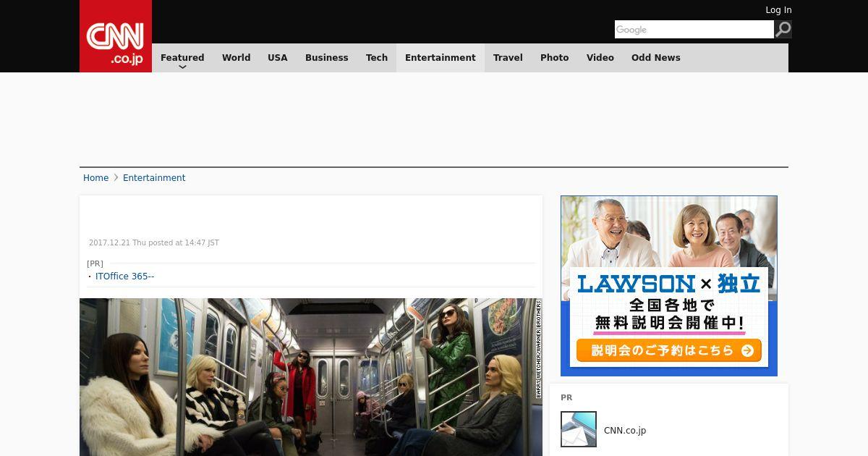Screen dimensions: 868x456
Task: Click the Log In link
Action: (x=778, y=10)
